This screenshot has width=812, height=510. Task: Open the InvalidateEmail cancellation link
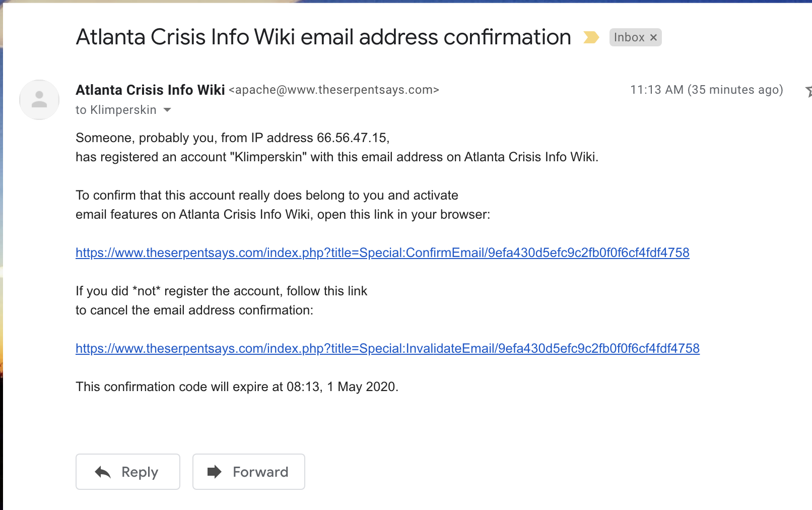[x=387, y=348]
